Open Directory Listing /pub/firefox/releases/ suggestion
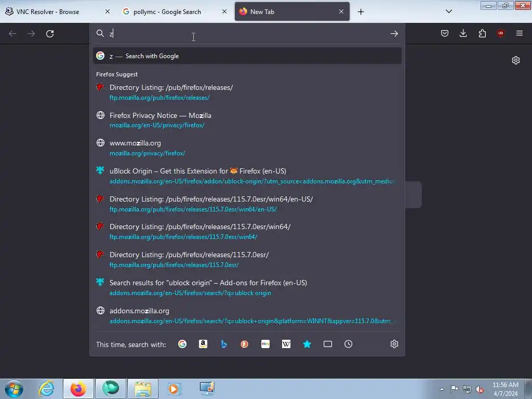This screenshot has height=399, width=532. pyautogui.click(x=247, y=92)
